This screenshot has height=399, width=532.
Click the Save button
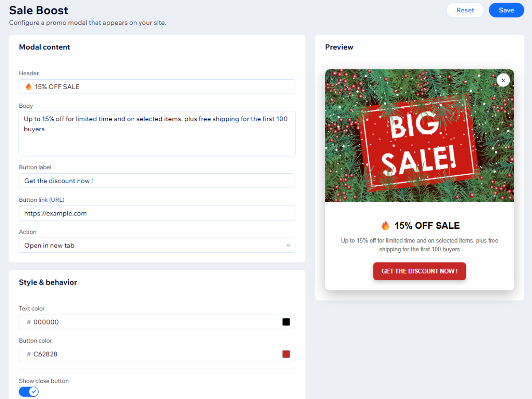click(506, 10)
